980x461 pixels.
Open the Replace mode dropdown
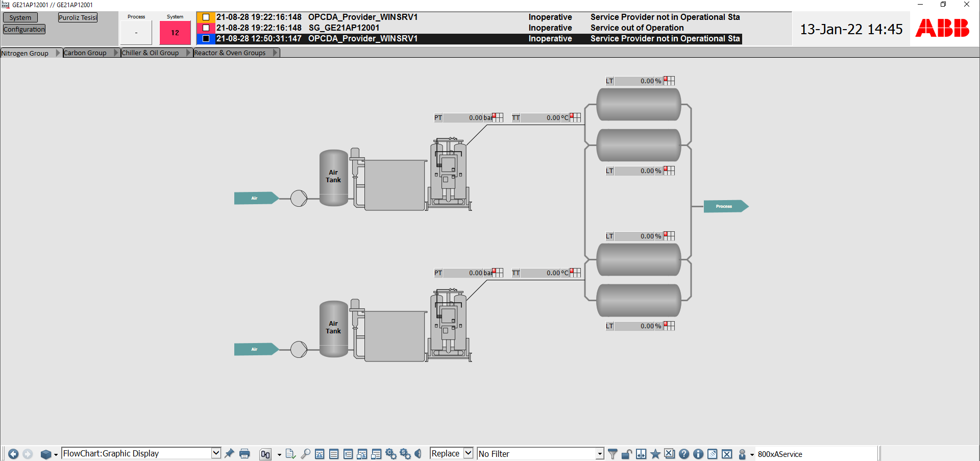pyautogui.click(x=468, y=453)
